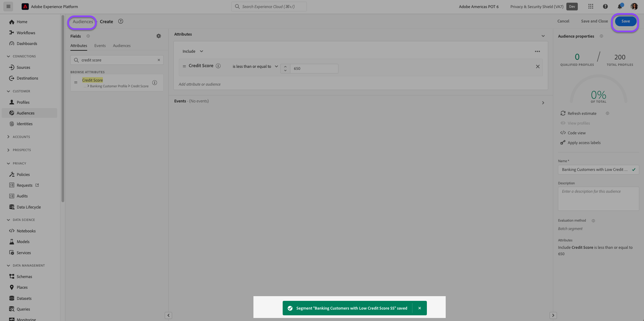
Task: Click the Dev sandbox badge
Action: tap(572, 6)
